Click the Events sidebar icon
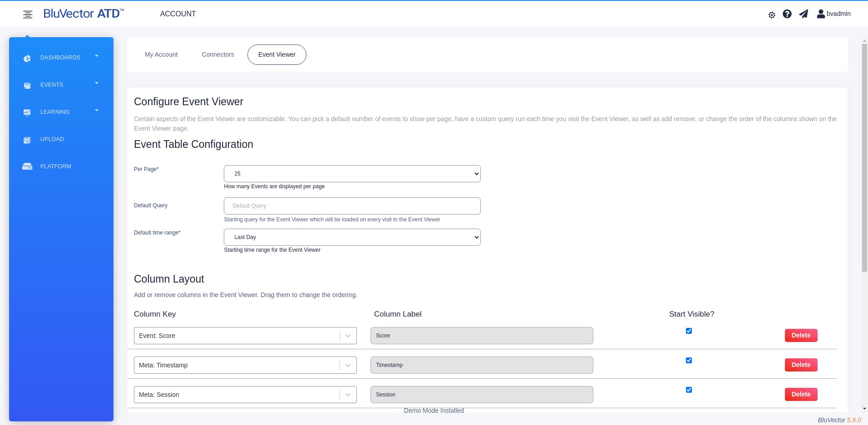The width and height of the screenshot is (868, 425). point(27,85)
